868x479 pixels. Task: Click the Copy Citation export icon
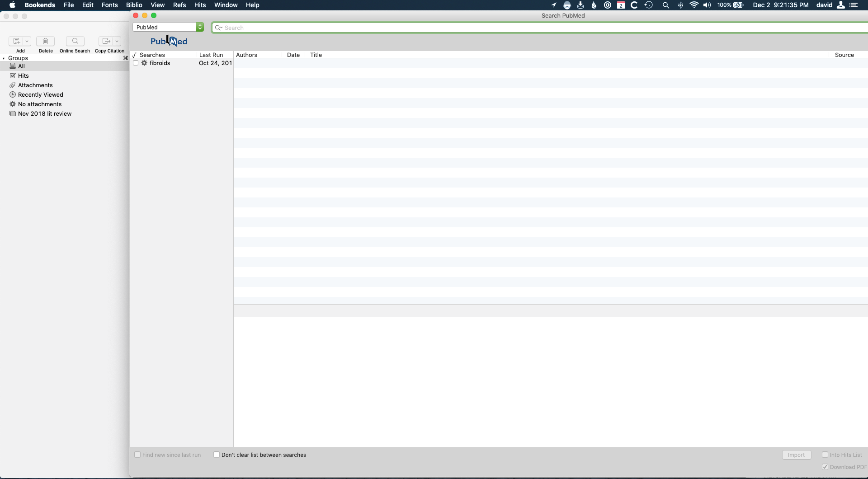pos(106,41)
